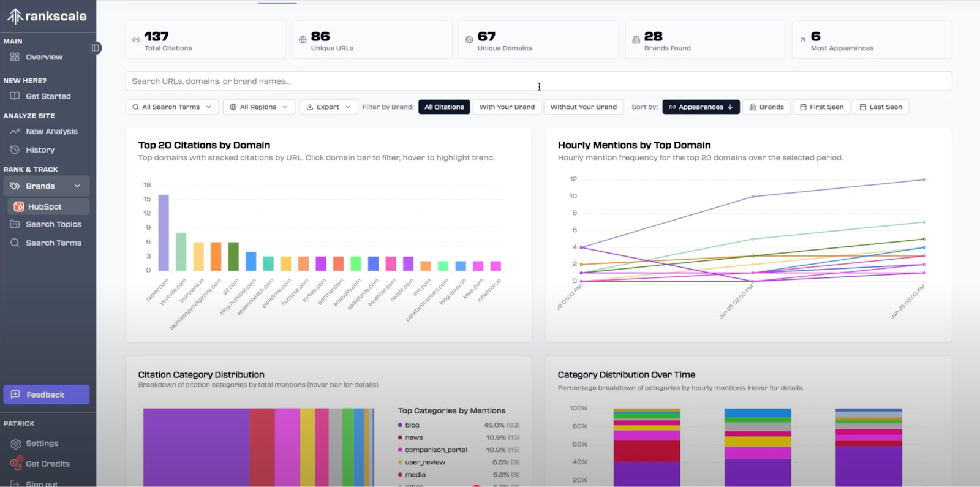Open Get Started page
This screenshot has width=980, height=487.
[48, 96]
